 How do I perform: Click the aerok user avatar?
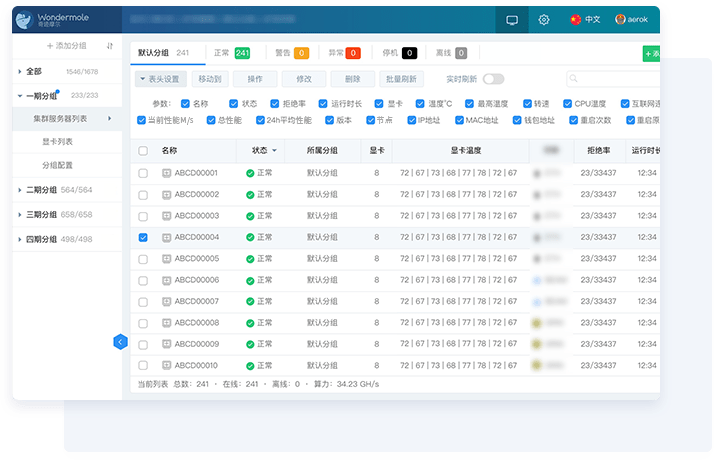[x=621, y=19]
